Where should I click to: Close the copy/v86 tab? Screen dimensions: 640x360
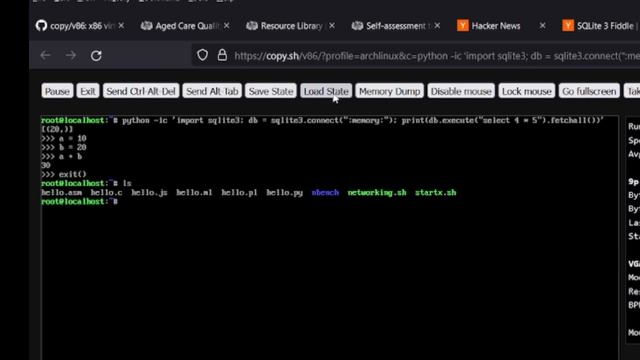121,26
